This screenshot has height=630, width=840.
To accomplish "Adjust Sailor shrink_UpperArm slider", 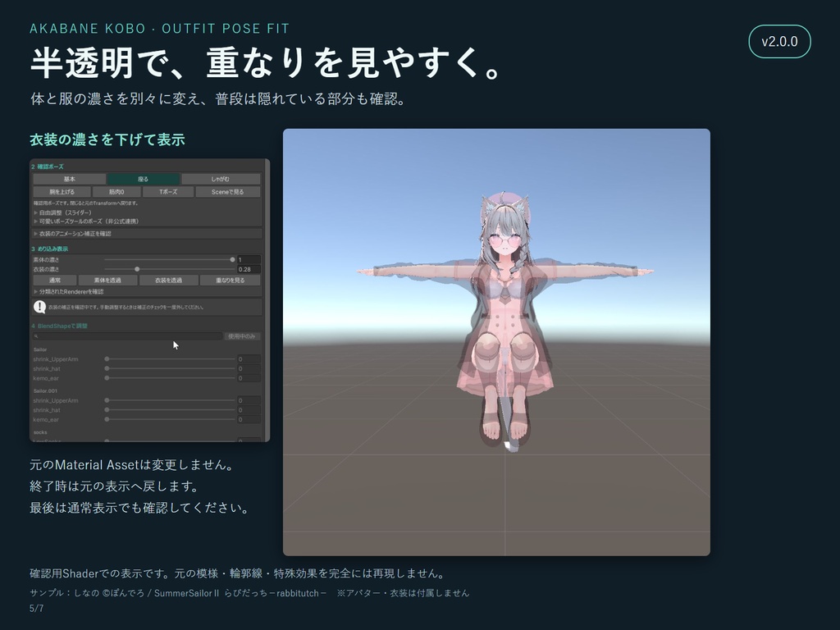I will pos(171,359).
